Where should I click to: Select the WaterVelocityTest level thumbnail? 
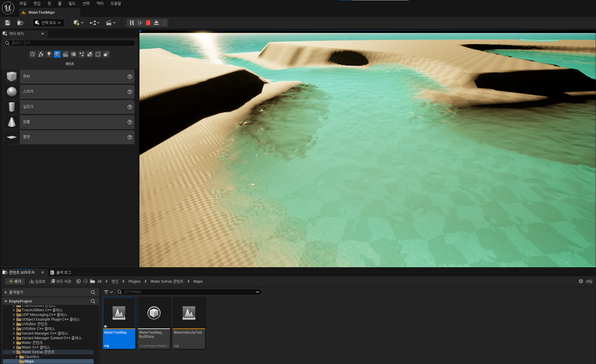coord(189,313)
